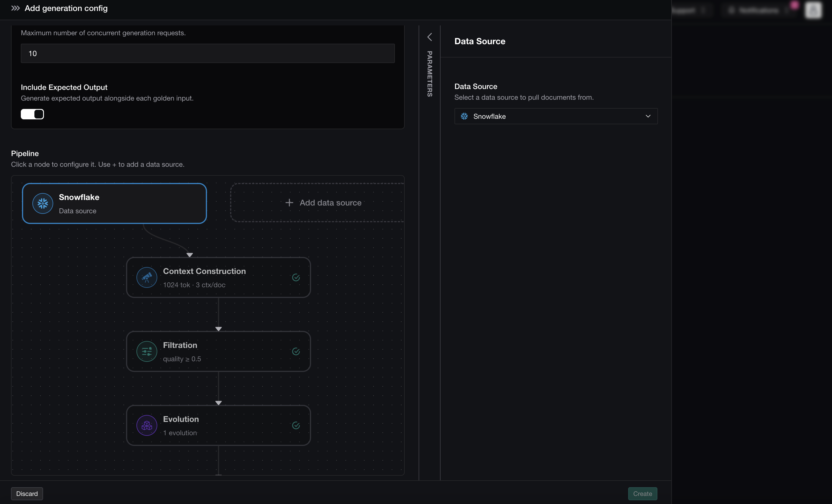Click the 1024 tok · 3 ctx/doc text
Viewport: 832px width, 504px height.
(x=194, y=285)
